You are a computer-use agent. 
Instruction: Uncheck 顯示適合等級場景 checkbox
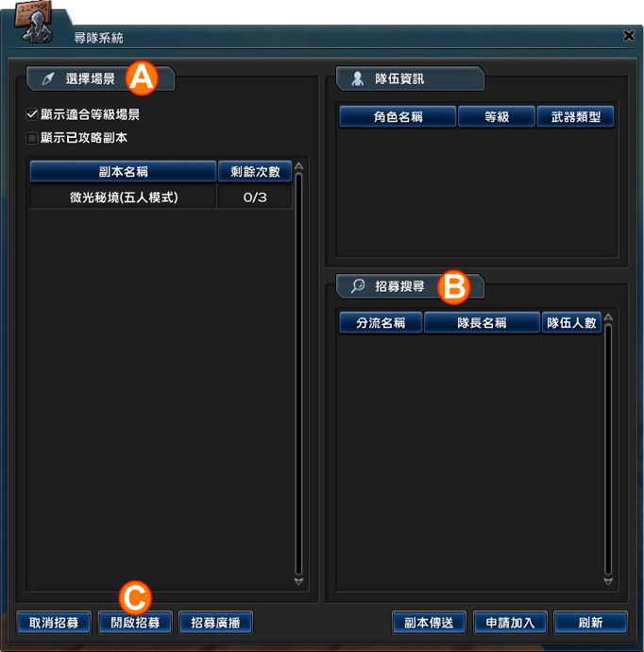click(x=32, y=114)
